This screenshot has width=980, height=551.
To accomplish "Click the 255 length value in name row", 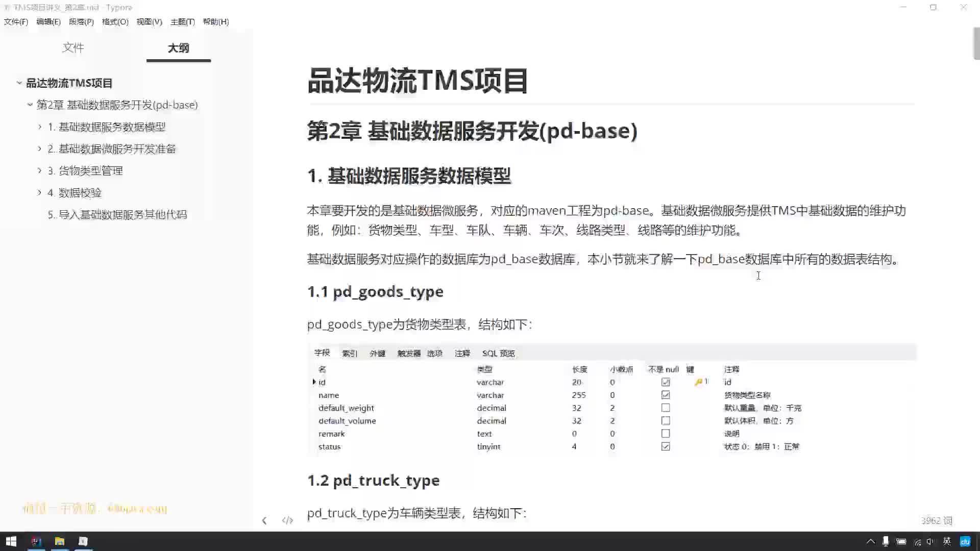I will click(579, 395).
